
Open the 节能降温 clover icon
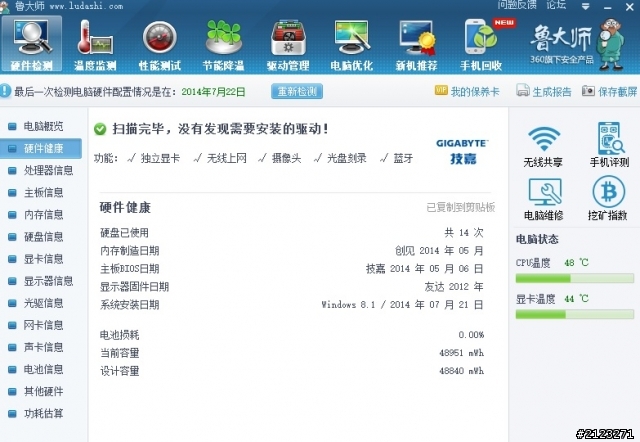(223, 45)
